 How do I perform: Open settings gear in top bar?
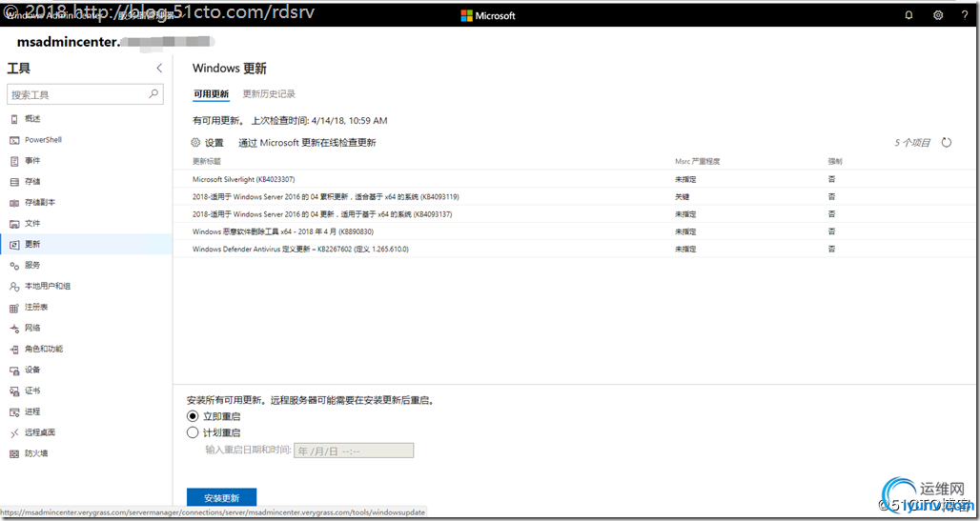click(x=938, y=15)
